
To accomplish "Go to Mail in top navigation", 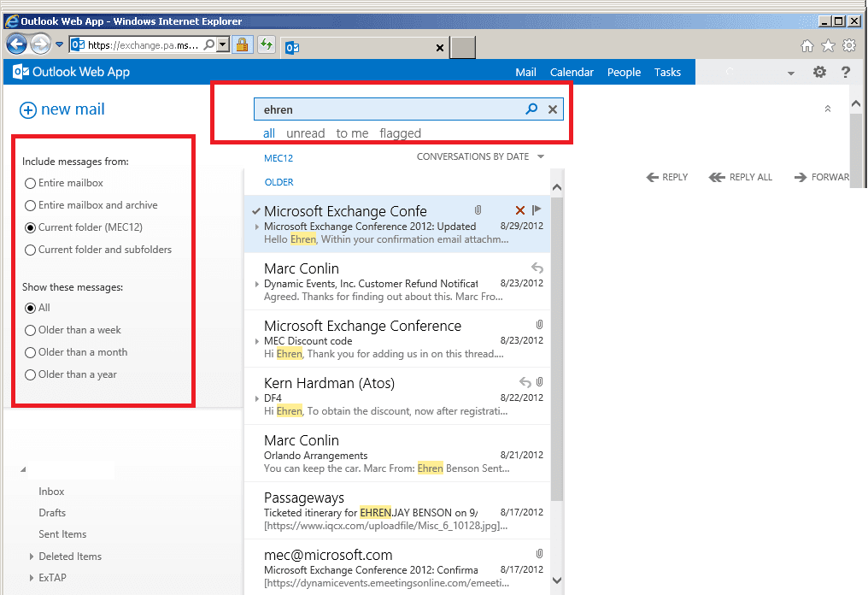I will coord(525,72).
